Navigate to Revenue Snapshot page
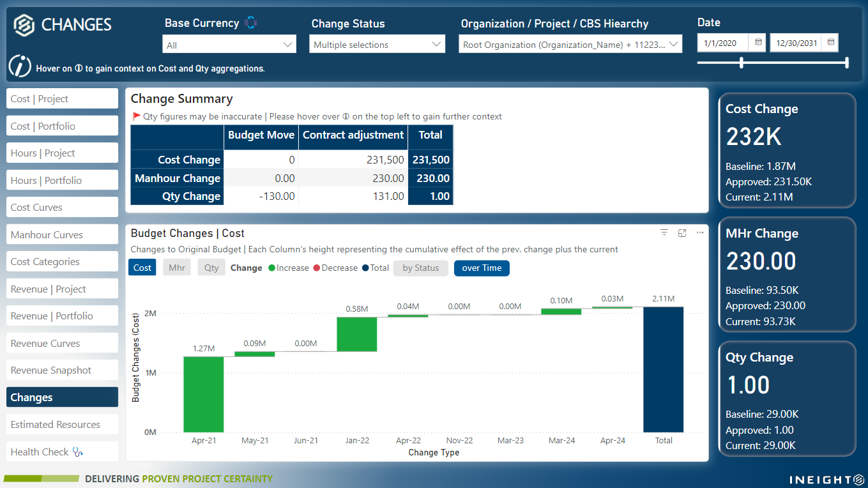This screenshot has height=488, width=868. (x=62, y=370)
